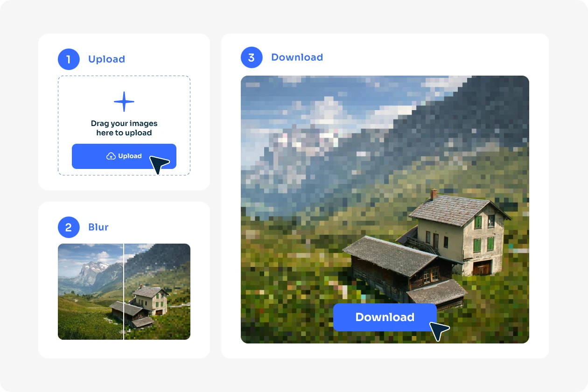Click the dashed upload drop zone area
The height and width of the screenshot is (392, 588).
coord(124,126)
